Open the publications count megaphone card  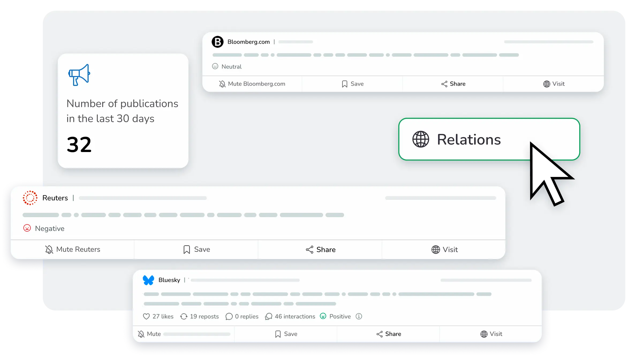(123, 111)
